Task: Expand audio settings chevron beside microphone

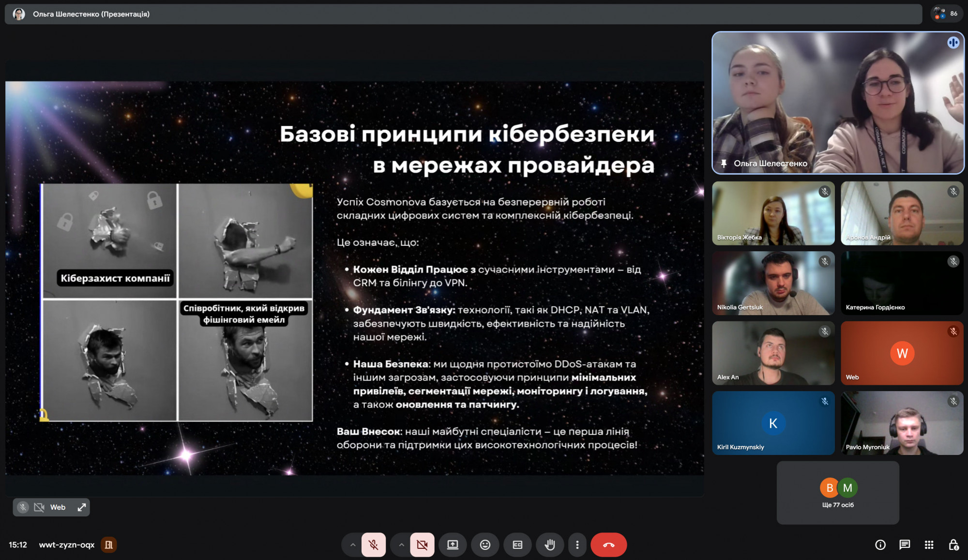Action: click(x=353, y=545)
